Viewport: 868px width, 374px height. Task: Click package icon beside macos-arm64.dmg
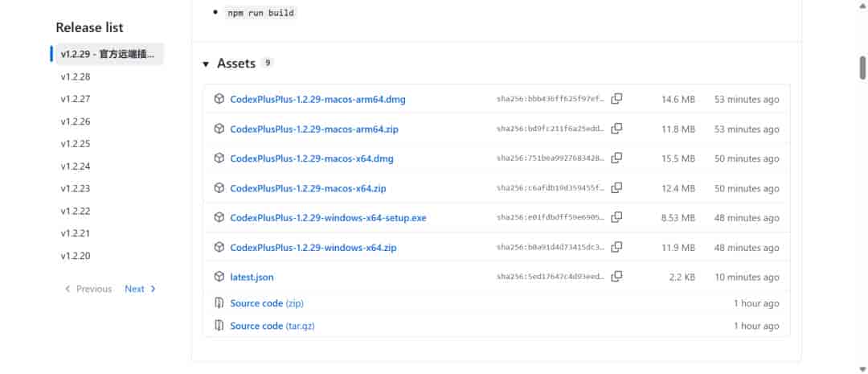[x=219, y=99]
